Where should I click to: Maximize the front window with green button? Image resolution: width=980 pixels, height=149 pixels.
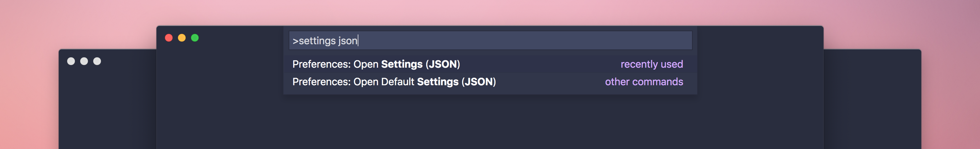click(195, 38)
